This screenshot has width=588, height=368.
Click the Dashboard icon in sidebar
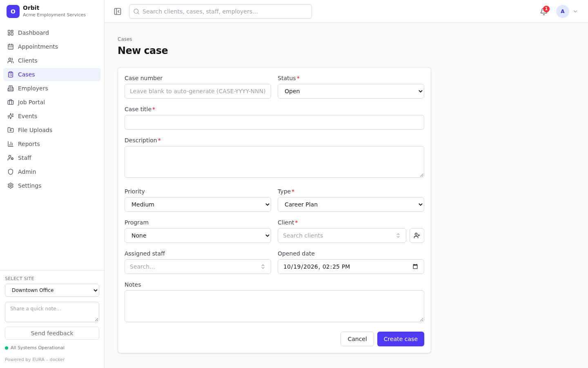[x=11, y=33]
